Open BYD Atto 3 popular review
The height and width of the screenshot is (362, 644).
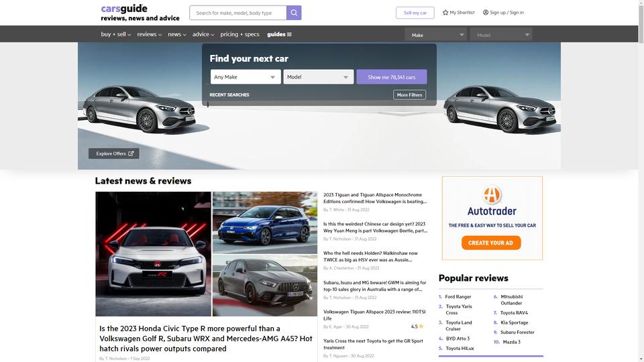pos(458,339)
